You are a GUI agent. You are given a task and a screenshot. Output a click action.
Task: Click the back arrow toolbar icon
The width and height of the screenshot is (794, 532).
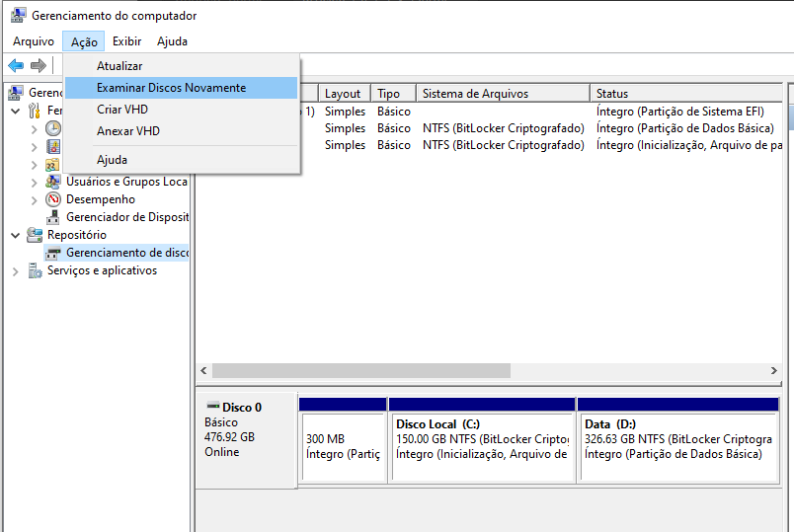pyautogui.click(x=16, y=65)
